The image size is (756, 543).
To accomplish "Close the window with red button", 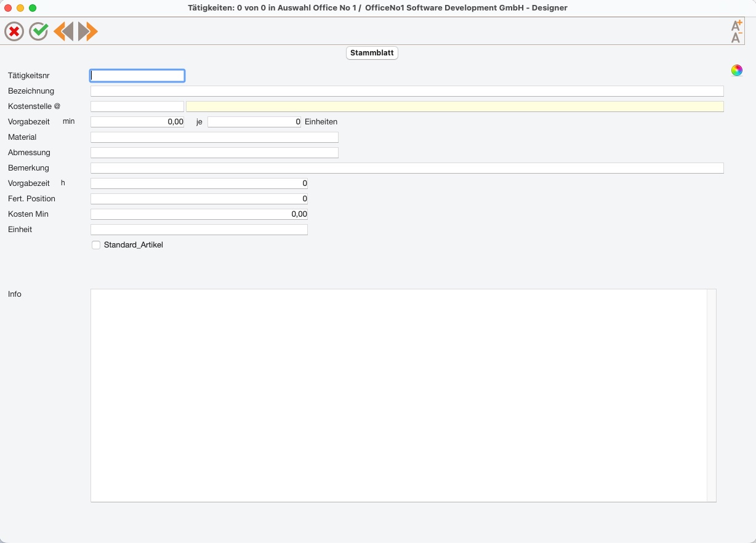I will (8, 8).
